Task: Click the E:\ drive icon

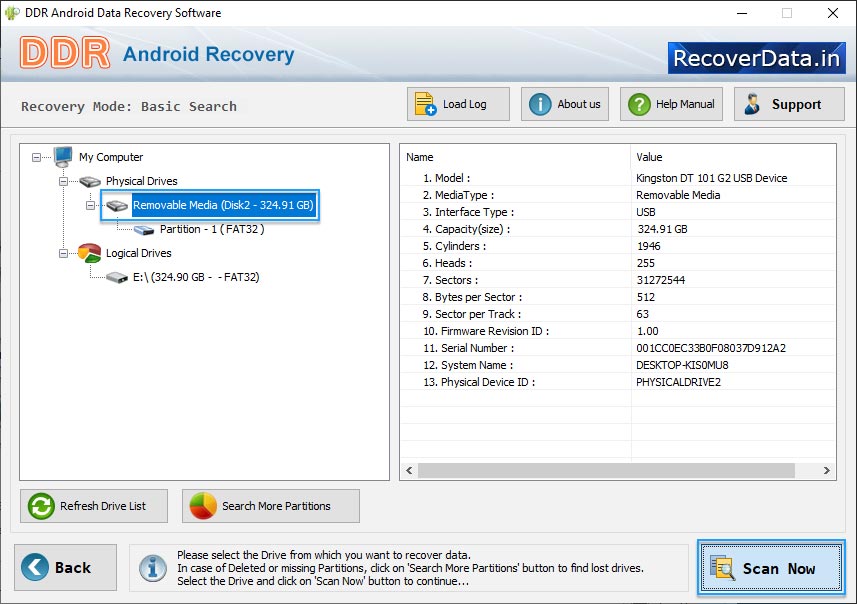Action: [x=117, y=278]
